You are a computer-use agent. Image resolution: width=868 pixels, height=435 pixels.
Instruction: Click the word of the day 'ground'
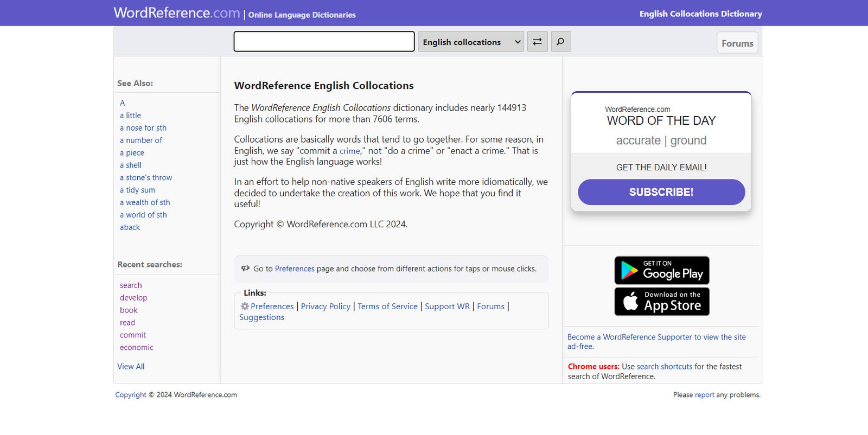pos(688,140)
